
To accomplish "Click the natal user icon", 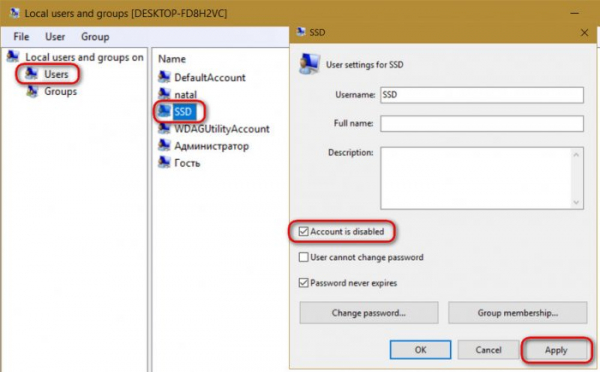I will (x=164, y=94).
